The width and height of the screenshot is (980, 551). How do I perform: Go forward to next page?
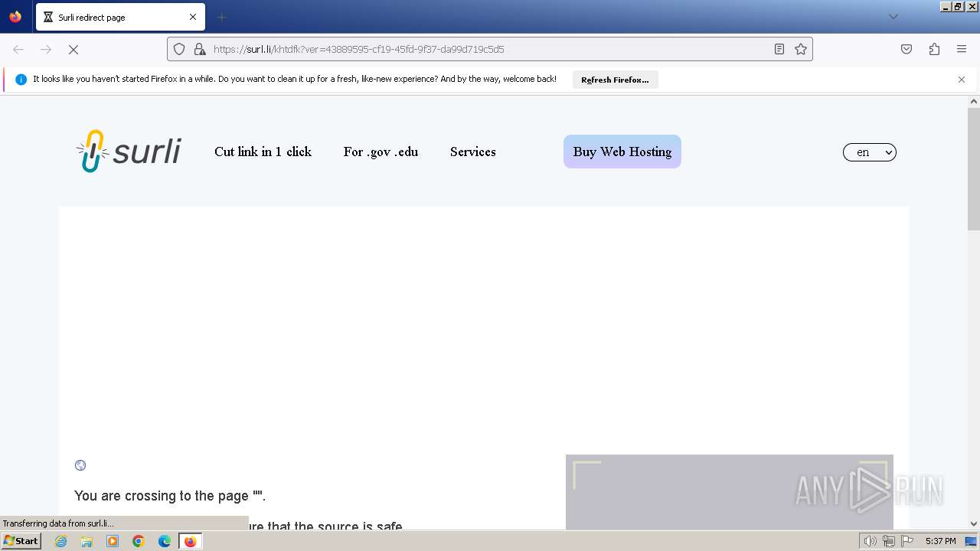[x=46, y=49]
